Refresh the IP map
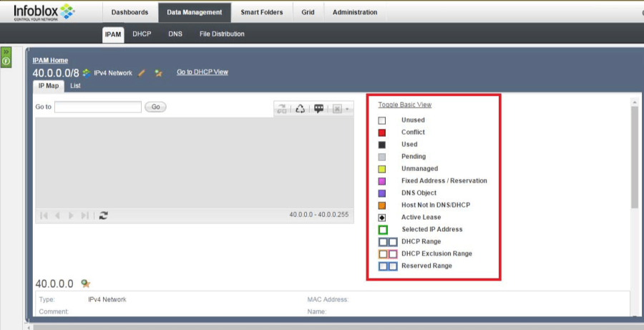The width and height of the screenshot is (644, 330). (x=104, y=215)
